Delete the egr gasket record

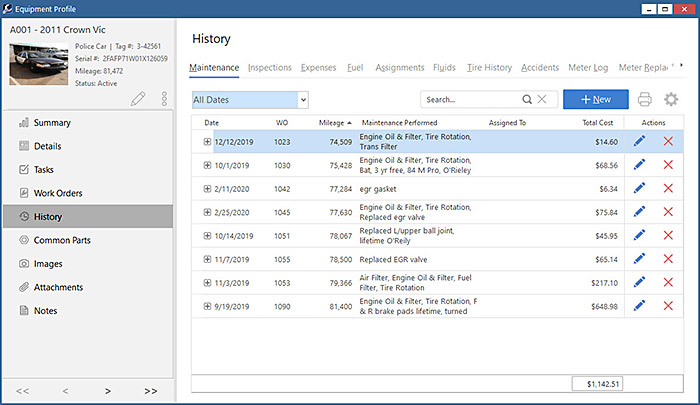click(668, 188)
